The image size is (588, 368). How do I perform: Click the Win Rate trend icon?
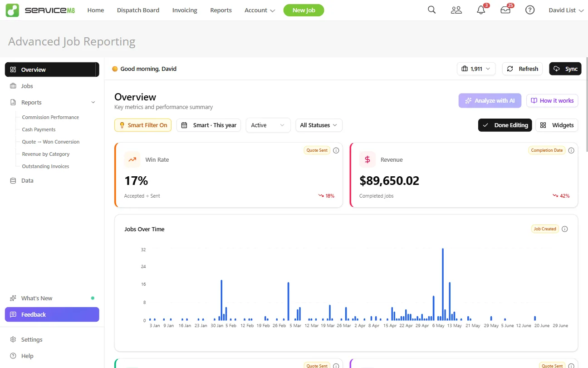click(x=132, y=159)
